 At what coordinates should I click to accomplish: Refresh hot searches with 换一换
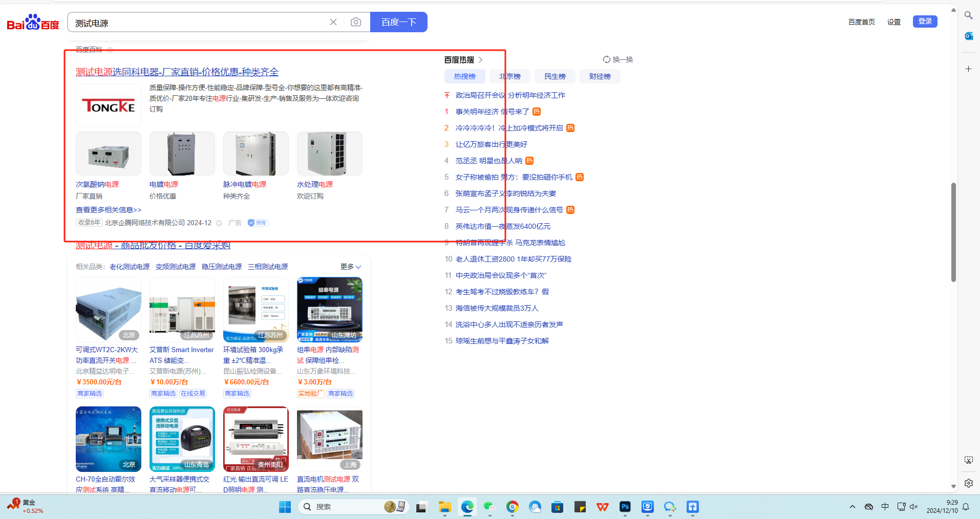coord(618,59)
